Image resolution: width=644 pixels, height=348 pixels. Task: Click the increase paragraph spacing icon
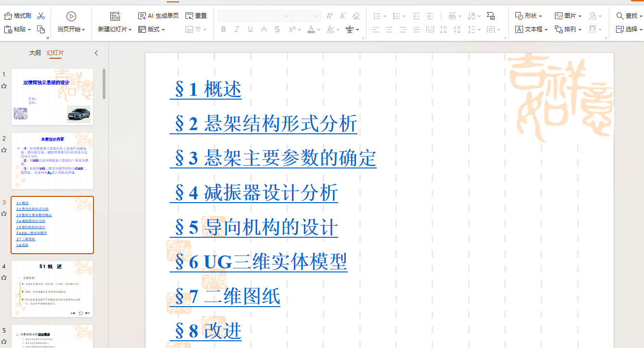click(x=444, y=29)
